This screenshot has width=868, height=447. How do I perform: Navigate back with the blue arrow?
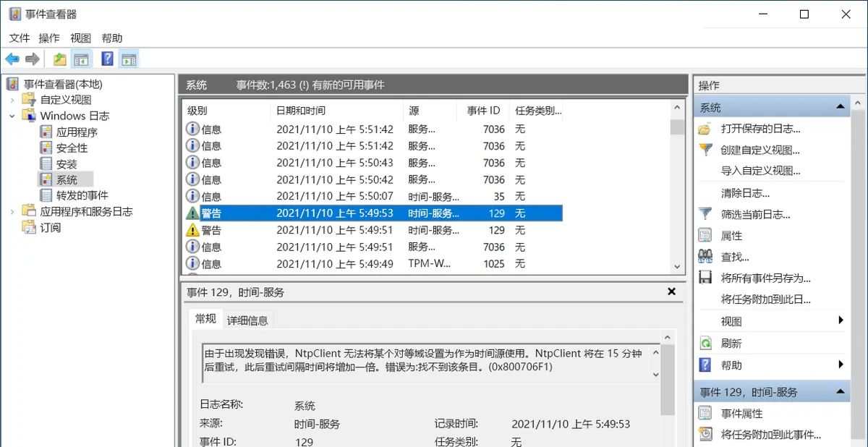coord(12,59)
